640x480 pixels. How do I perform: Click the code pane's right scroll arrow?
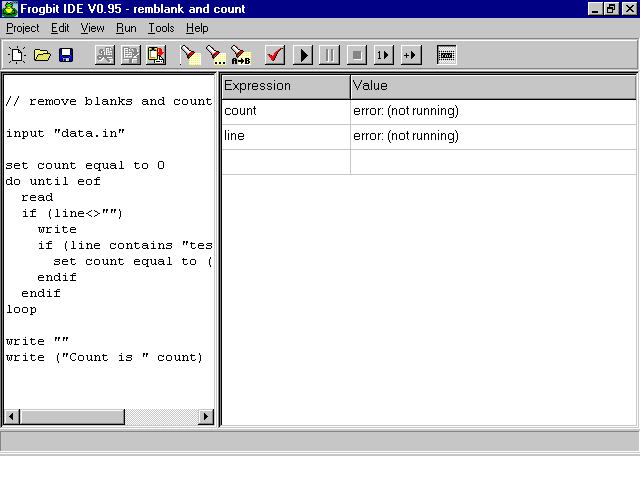coord(207,416)
